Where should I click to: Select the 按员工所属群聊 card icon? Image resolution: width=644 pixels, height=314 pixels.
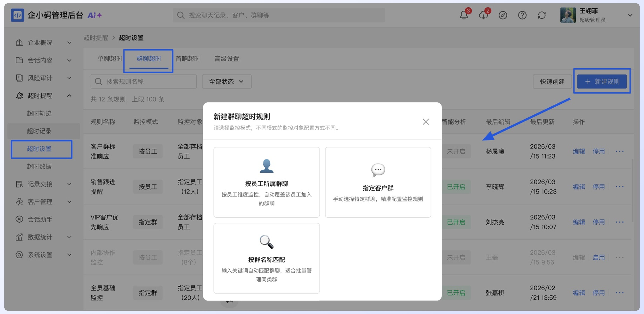tap(267, 166)
